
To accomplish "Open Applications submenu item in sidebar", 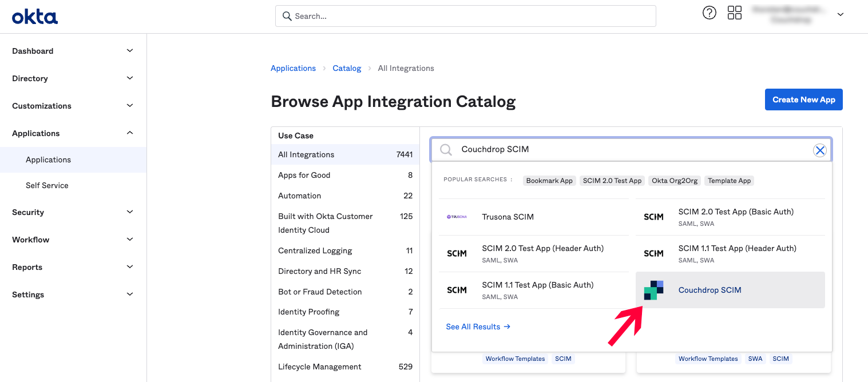I will [73, 160].
